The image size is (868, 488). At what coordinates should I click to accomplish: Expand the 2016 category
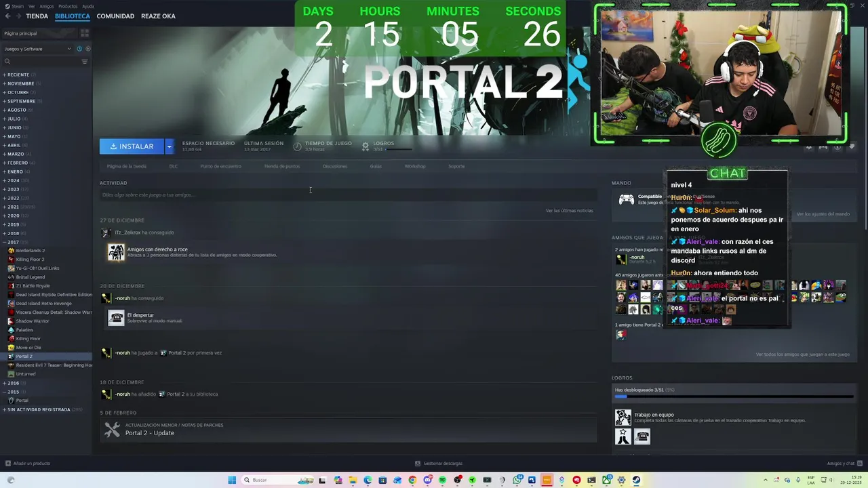[x=13, y=383]
